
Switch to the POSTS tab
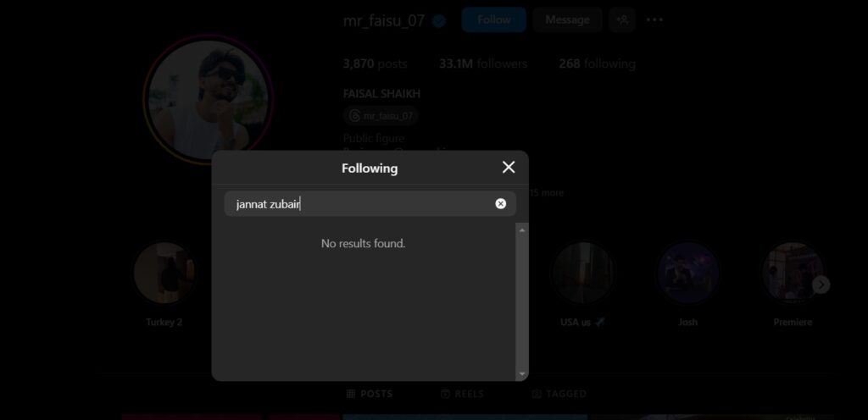click(370, 394)
